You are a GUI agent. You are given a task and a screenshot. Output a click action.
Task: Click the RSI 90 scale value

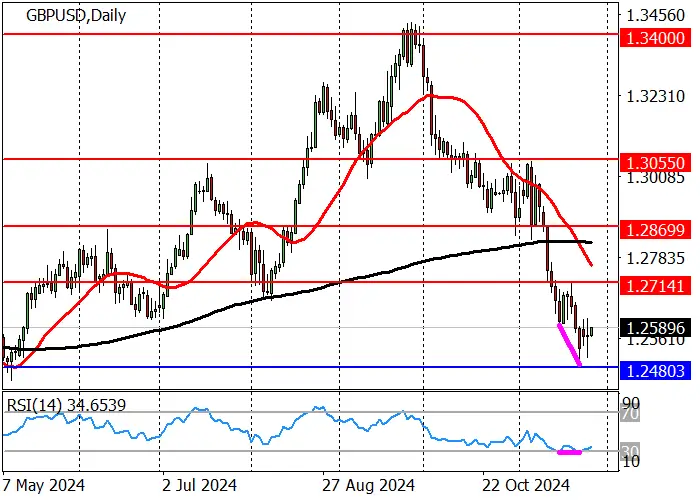(631, 402)
